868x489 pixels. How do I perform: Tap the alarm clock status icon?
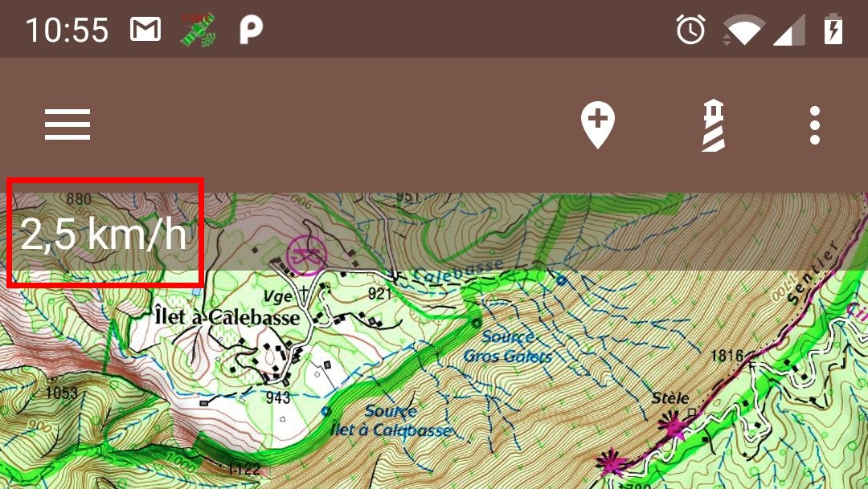click(x=691, y=30)
